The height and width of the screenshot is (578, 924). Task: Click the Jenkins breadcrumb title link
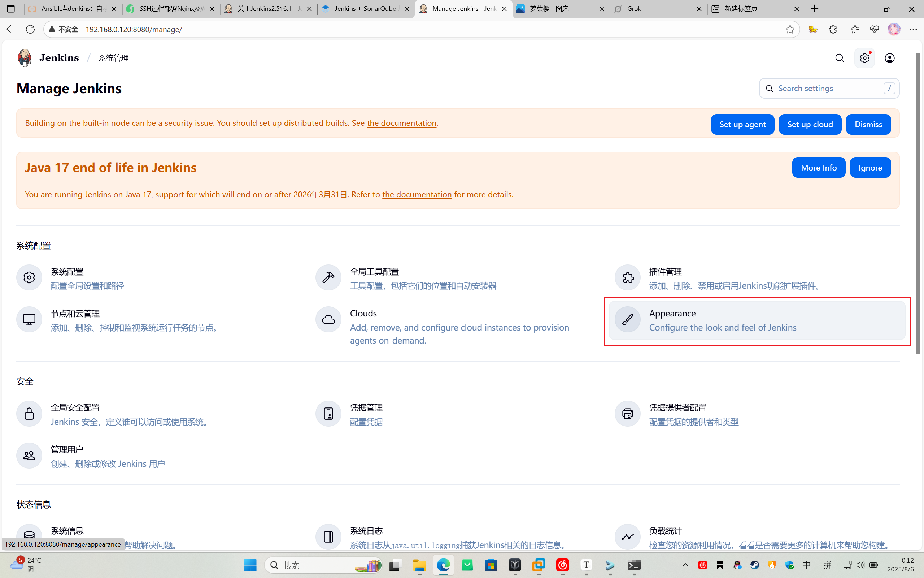(x=59, y=58)
